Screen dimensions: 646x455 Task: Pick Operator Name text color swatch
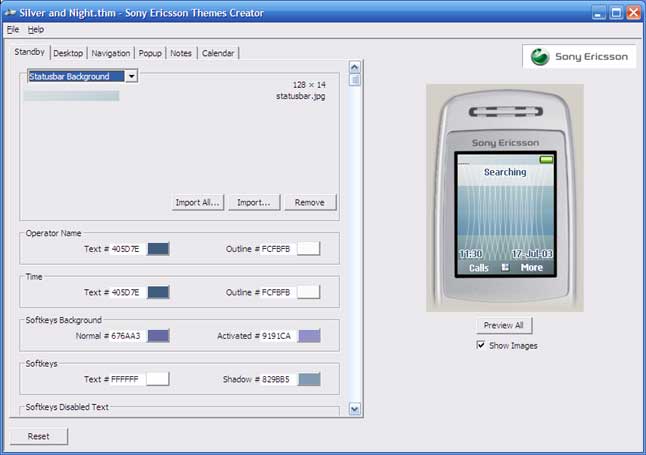[x=158, y=249]
